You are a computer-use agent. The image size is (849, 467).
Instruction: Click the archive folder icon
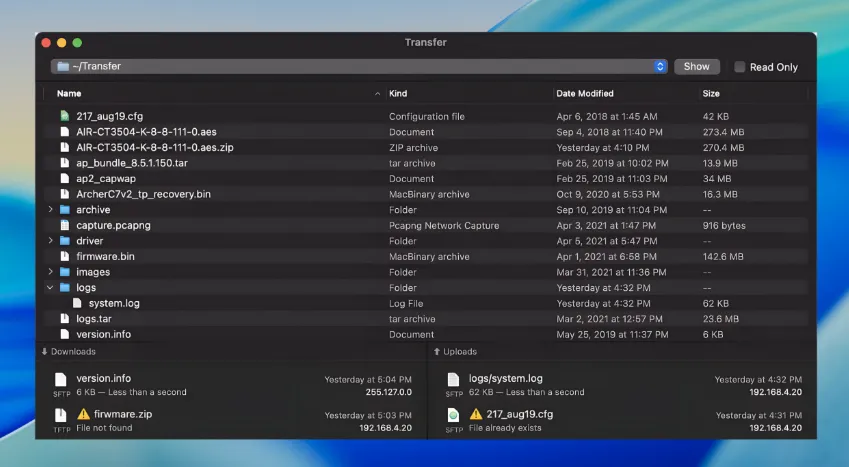[x=65, y=210]
